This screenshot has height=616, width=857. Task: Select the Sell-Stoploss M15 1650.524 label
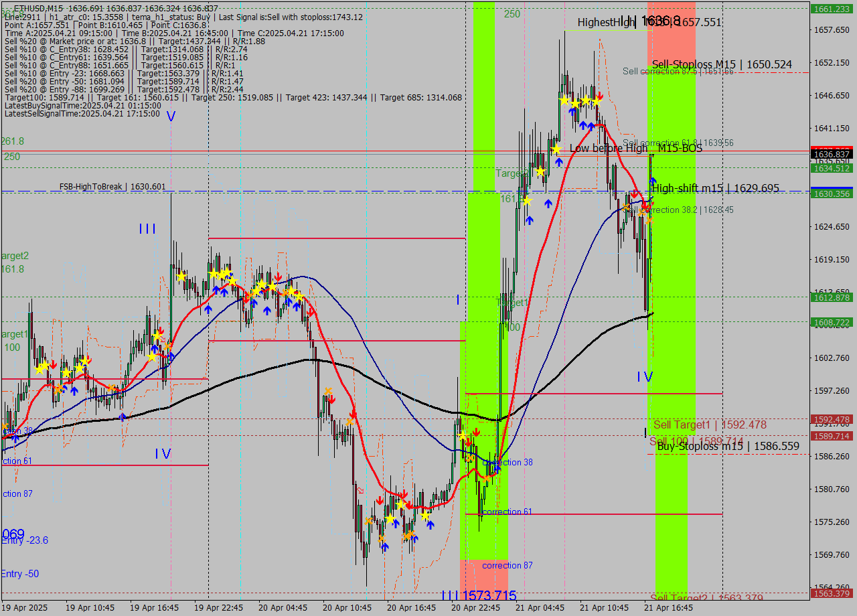[x=722, y=64]
